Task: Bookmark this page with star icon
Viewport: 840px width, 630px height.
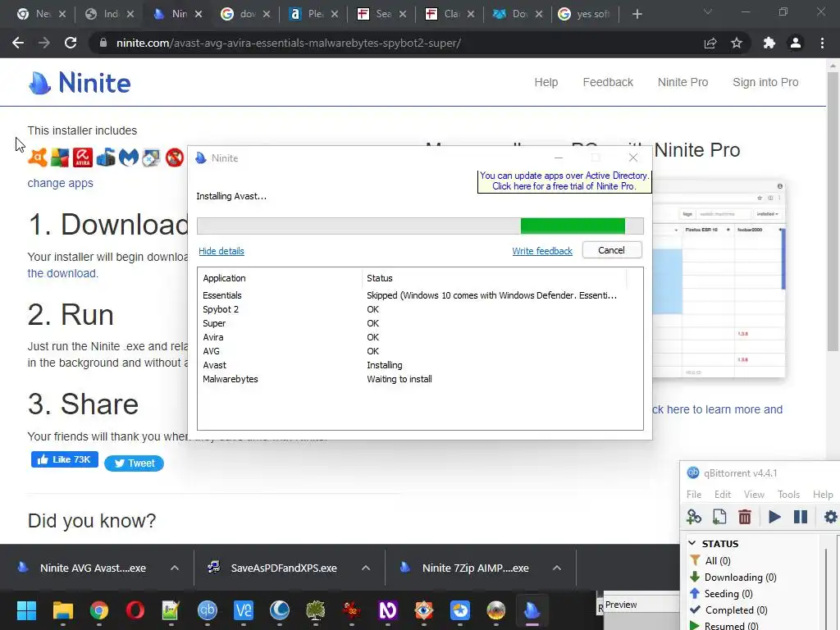Action: [737, 43]
